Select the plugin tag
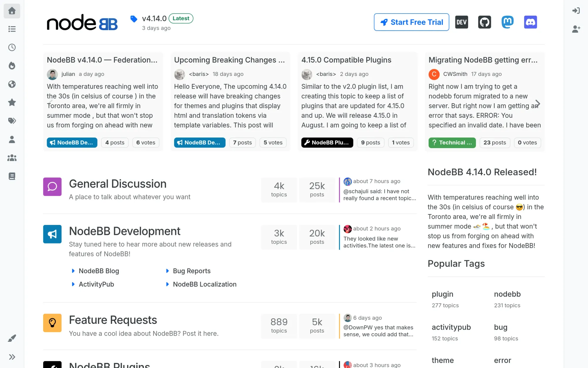The width and height of the screenshot is (588, 368). (442, 294)
